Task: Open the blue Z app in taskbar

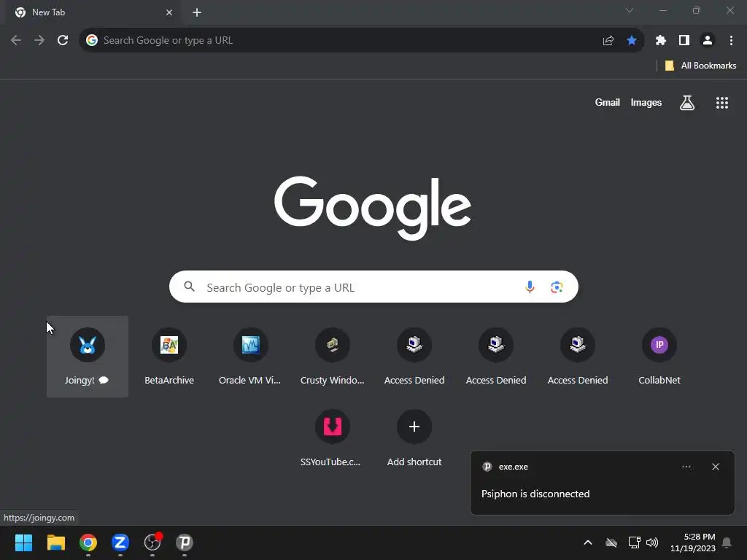Action: [x=120, y=542]
